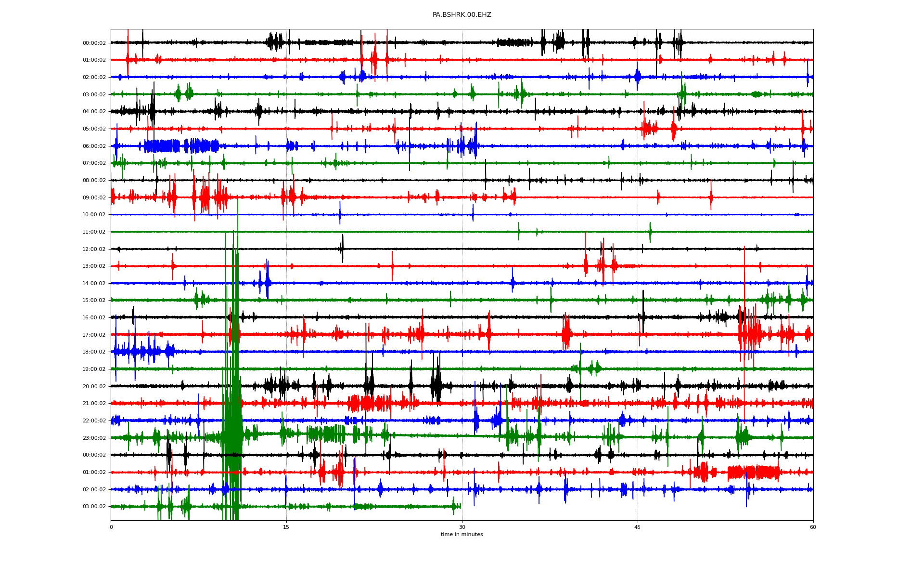
Task: Select the 30 minute x-axis tick label
Action: coord(462,527)
